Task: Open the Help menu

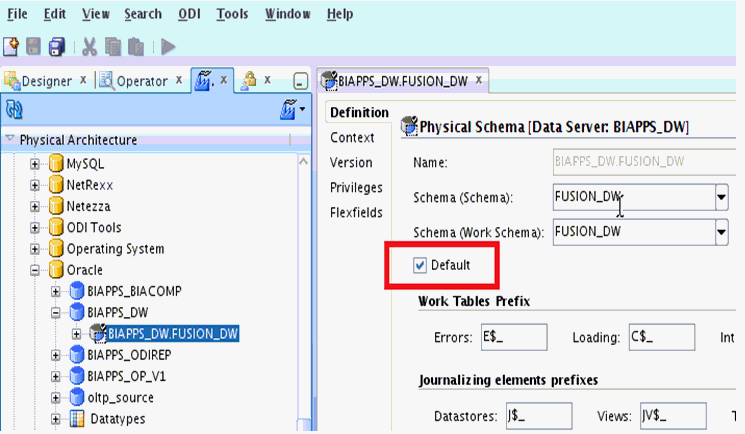Action: (340, 14)
